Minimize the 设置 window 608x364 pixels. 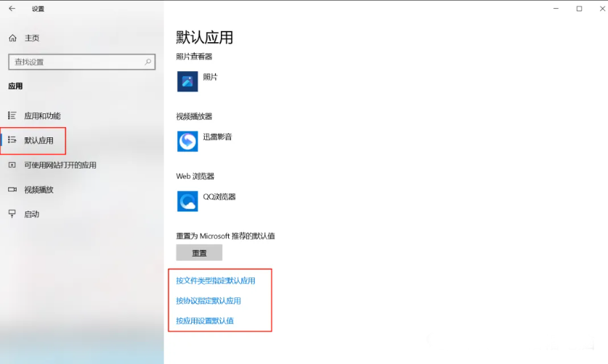[556, 8]
